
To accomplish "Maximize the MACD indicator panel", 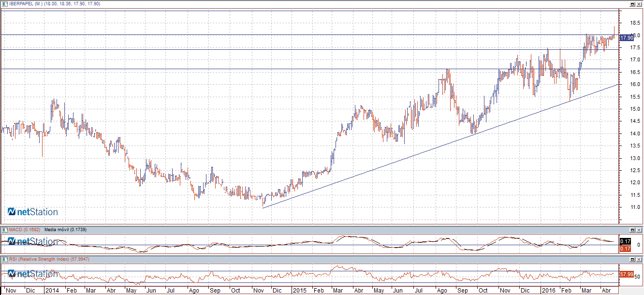I will 632,230.
